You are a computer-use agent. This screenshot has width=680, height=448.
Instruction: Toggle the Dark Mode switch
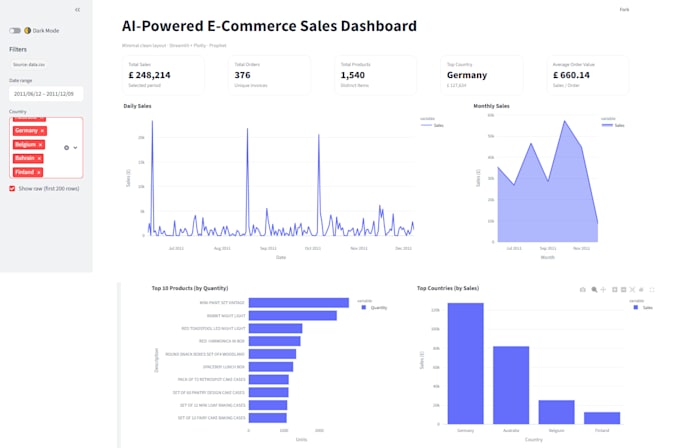coord(15,30)
